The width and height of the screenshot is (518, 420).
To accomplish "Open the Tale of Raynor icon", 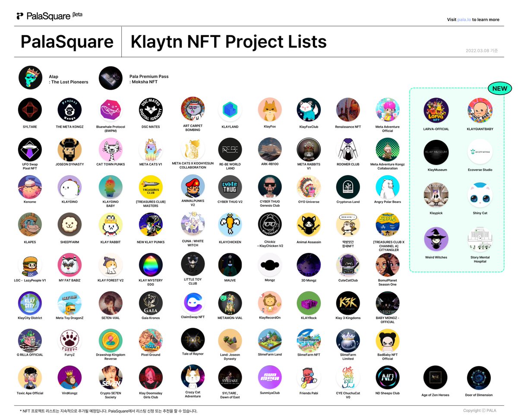I will [x=193, y=340].
